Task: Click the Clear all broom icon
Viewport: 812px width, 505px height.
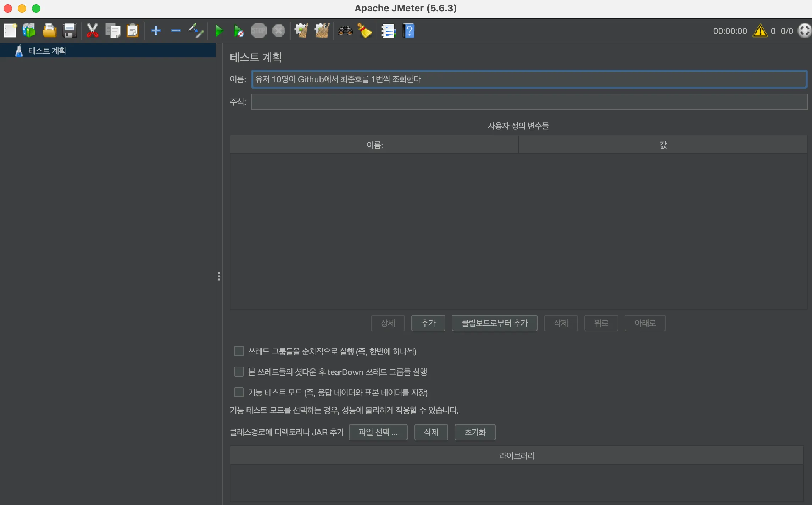Action: tap(322, 31)
